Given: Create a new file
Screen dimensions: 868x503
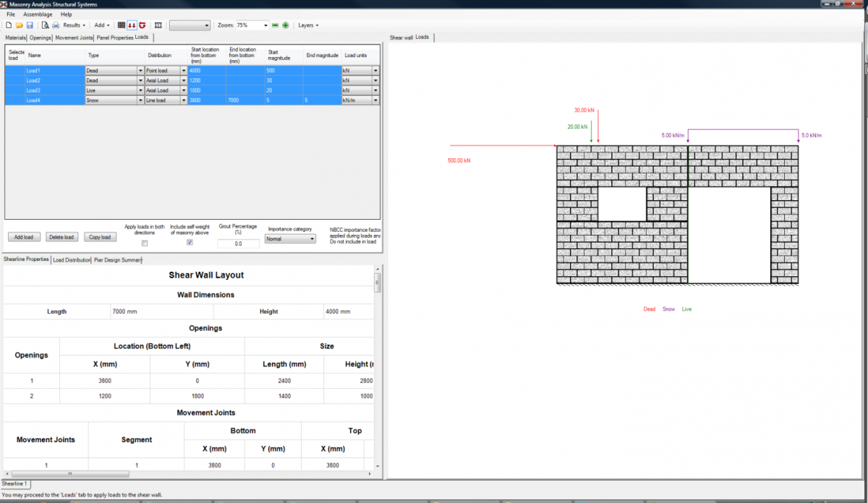Looking at the screenshot, I should pos(9,25).
